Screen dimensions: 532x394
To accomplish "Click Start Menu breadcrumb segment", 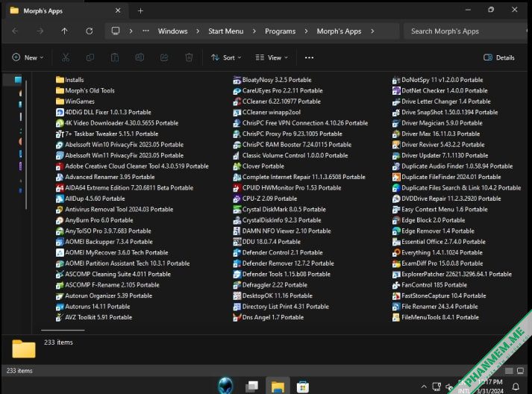I will point(225,31).
